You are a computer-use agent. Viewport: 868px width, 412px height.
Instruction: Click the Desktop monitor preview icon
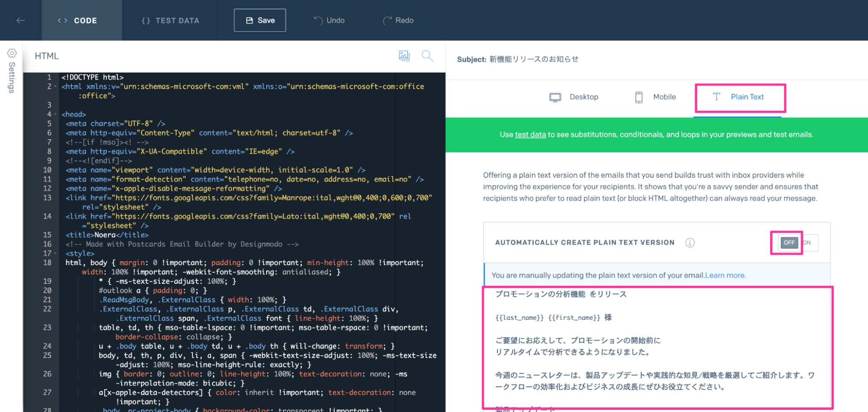(x=555, y=97)
